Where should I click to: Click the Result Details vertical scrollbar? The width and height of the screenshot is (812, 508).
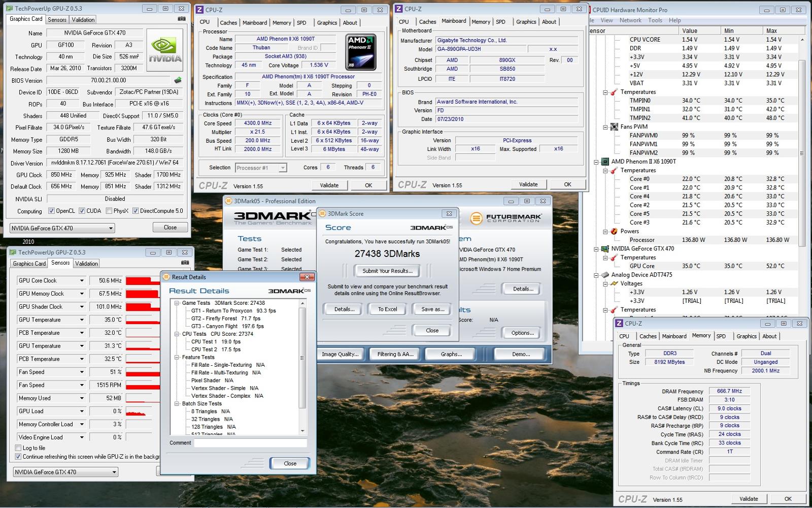coord(302,367)
